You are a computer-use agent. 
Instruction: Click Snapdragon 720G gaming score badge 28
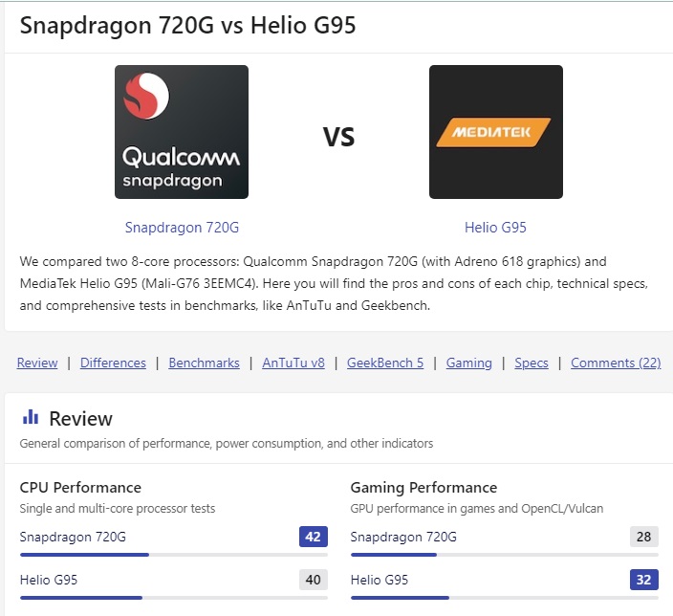pyautogui.click(x=643, y=537)
